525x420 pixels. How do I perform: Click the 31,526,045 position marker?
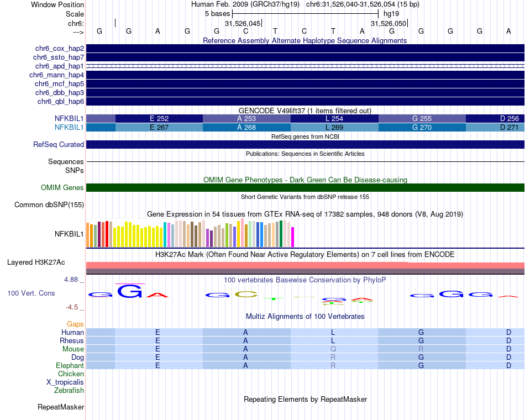(x=243, y=23)
